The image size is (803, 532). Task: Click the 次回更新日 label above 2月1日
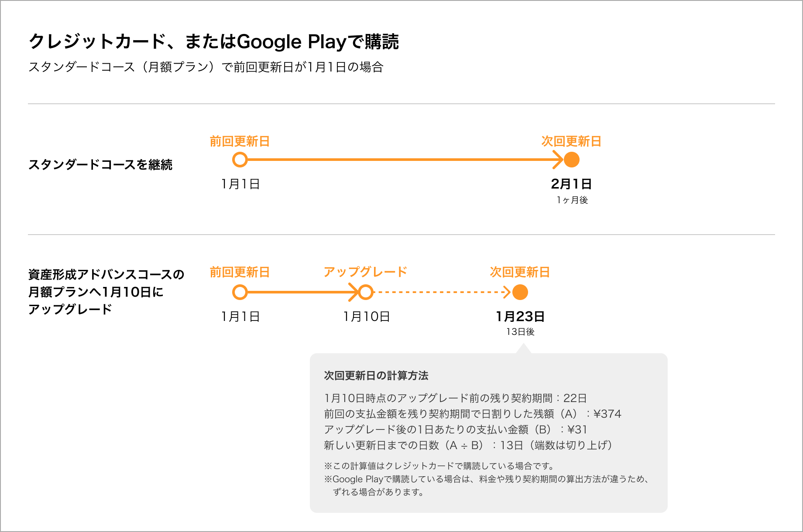pyautogui.click(x=571, y=141)
